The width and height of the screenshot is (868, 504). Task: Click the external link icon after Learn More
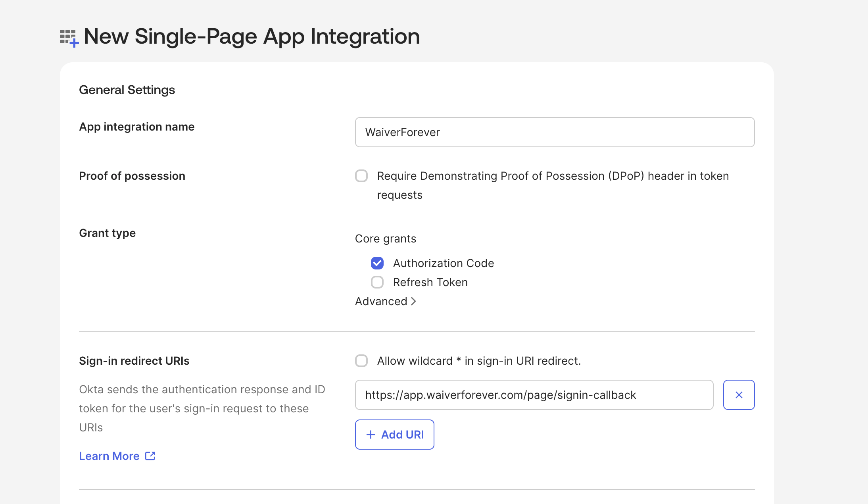(150, 456)
